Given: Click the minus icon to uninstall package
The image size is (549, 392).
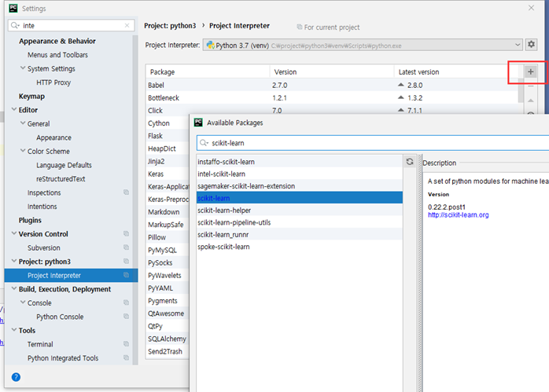Looking at the screenshot, I should (x=531, y=86).
